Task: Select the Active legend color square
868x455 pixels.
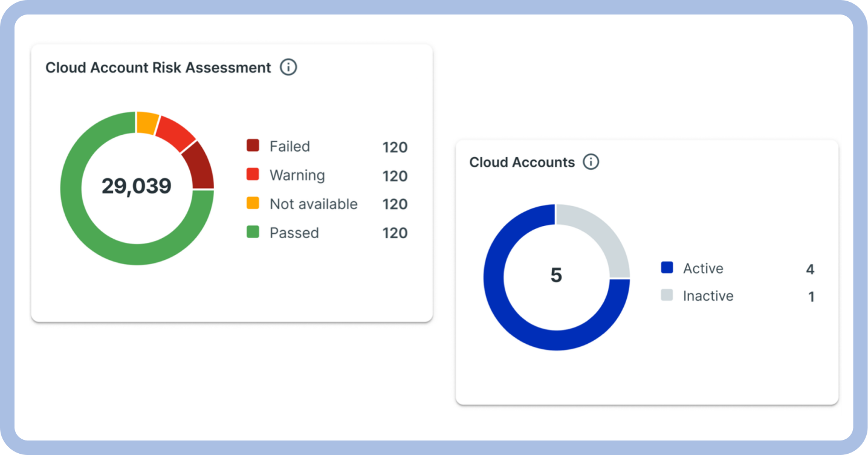Action: [x=667, y=268]
